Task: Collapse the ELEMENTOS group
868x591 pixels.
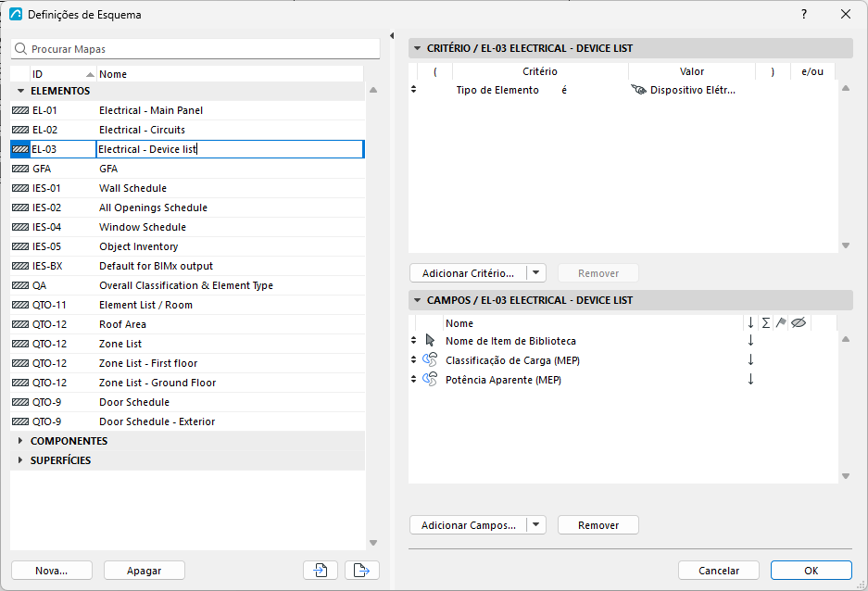Action: 21,91
